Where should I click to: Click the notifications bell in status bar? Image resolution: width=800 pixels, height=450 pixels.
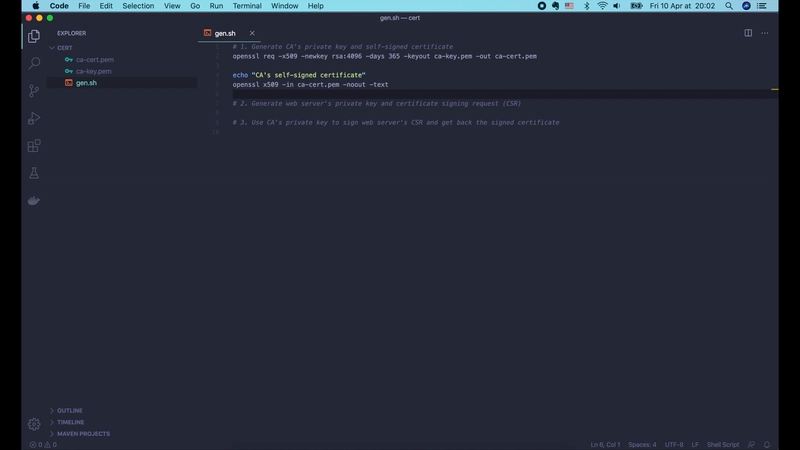coord(781,444)
